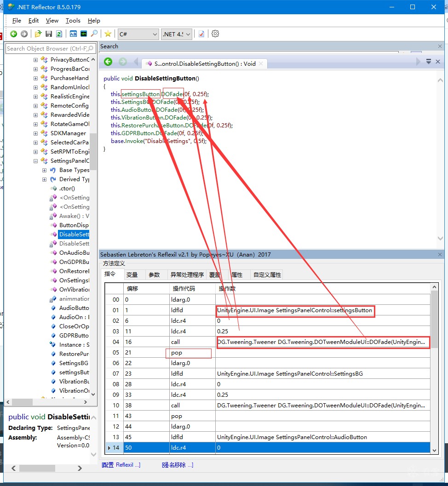Select the highlighted DisableSett tree item

tap(74, 234)
